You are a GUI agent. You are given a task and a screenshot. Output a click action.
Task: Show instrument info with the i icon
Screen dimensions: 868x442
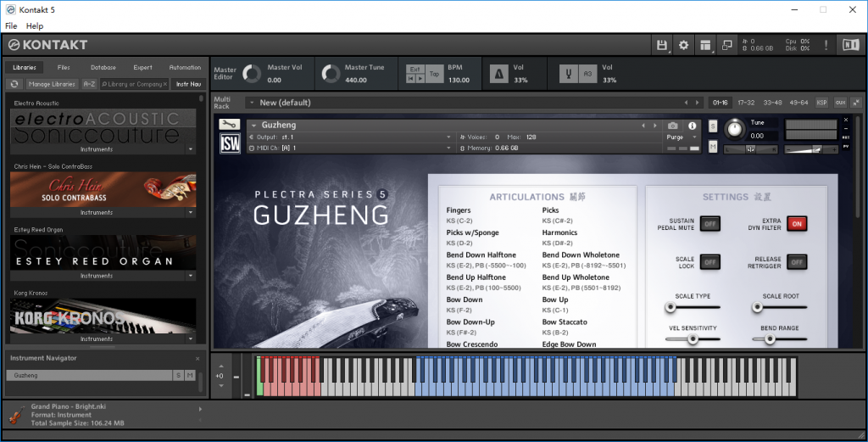692,126
